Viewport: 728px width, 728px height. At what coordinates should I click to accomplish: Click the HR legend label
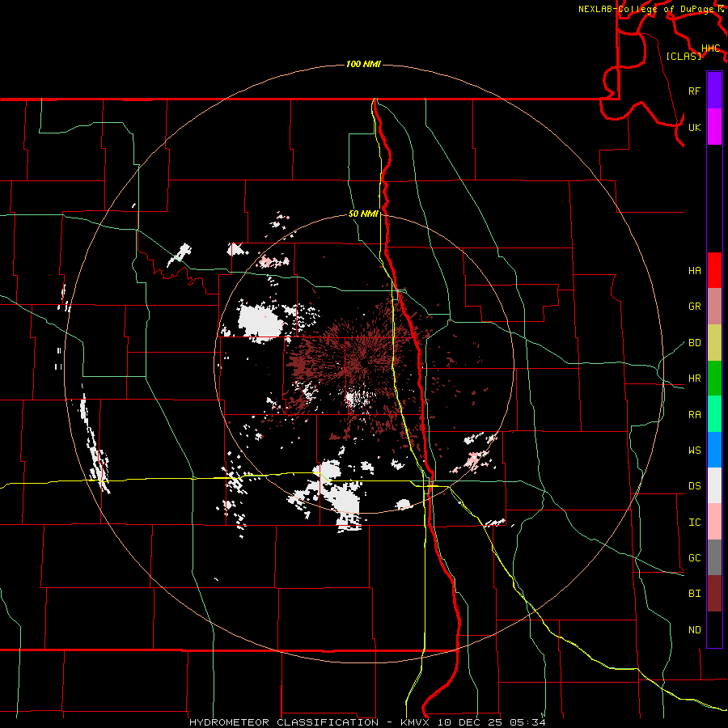(694, 379)
